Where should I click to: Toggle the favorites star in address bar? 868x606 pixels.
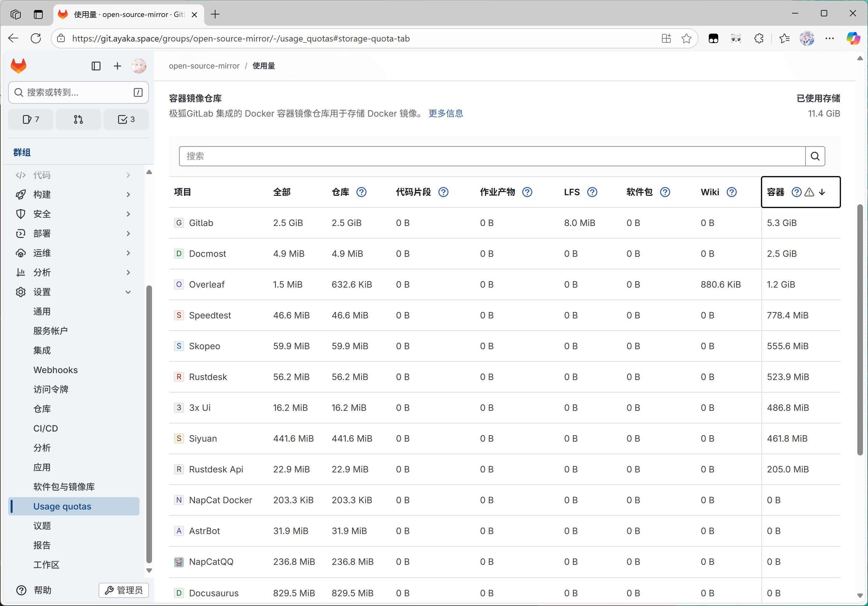pos(686,38)
